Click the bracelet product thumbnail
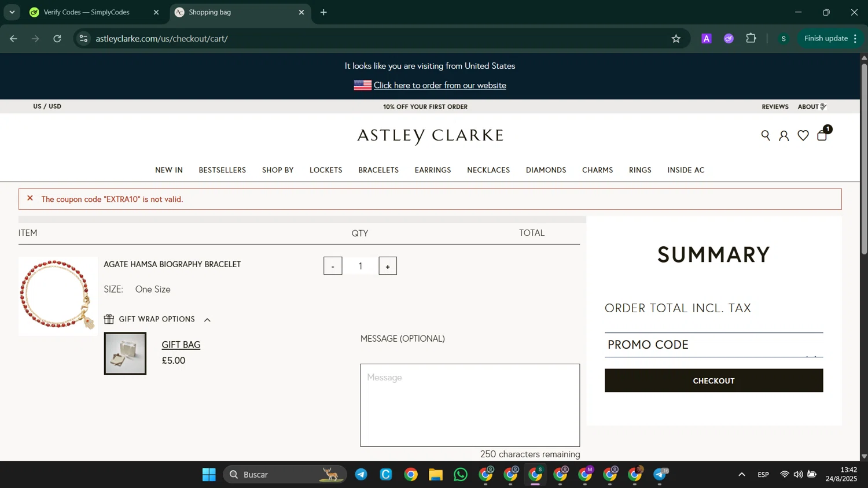Viewport: 868px width, 488px height. pos(58,296)
